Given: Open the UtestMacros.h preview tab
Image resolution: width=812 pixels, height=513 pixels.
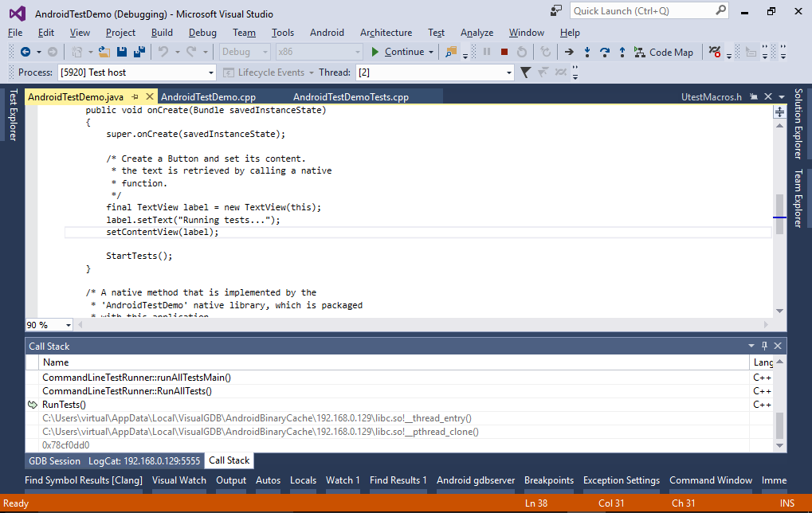Looking at the screenshot, I should point(711,97).
